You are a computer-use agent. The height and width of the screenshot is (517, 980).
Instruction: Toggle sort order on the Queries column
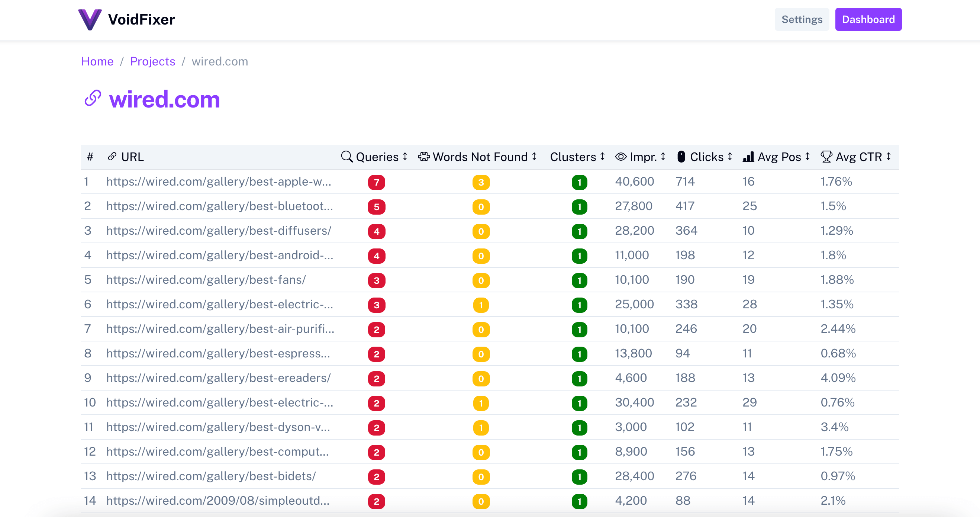404,157
